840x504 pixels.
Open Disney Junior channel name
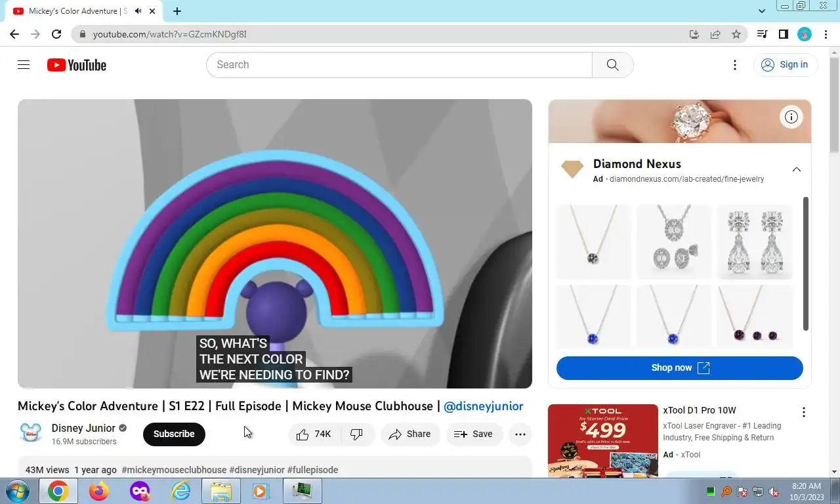coord(83,428)
